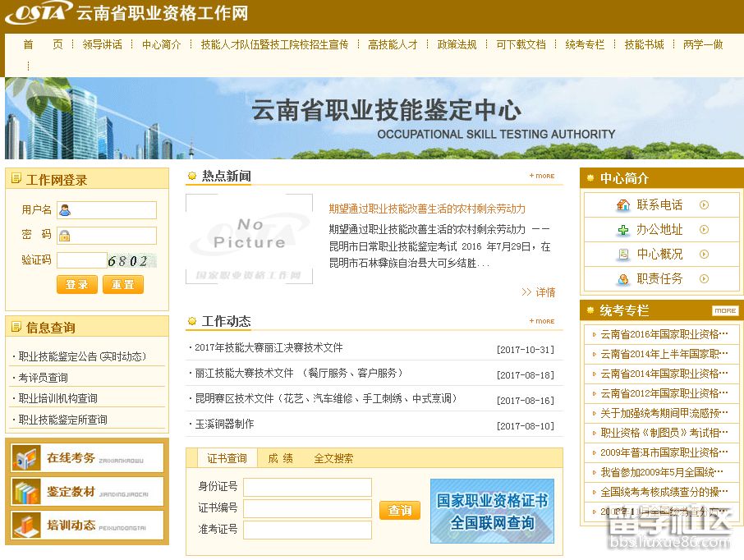Expand 职责任务 with its arrow icon
The image size is (744, 560).
[704, 278]
